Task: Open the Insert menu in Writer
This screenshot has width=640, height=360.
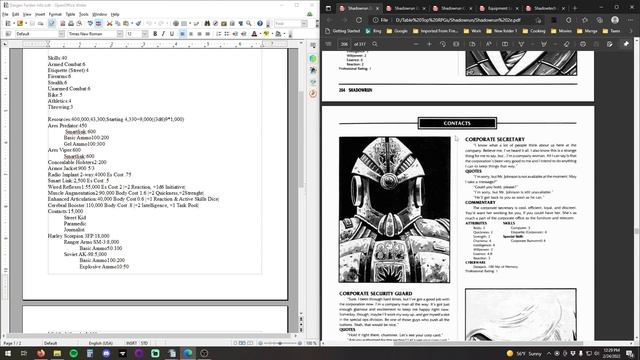Action: tap(40, 14)
